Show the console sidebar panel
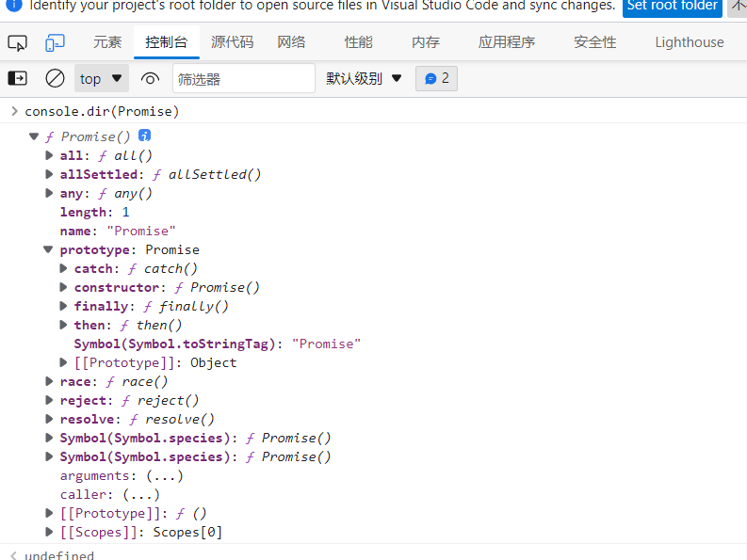This screenshot has width=747, height=560. (x=18, y=78)
